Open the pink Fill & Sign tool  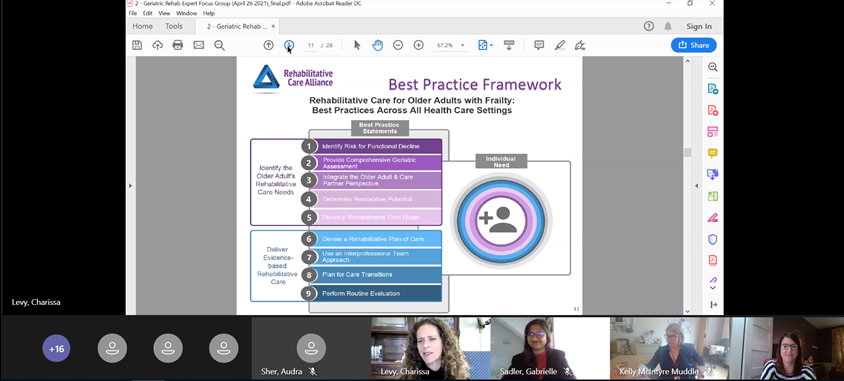point(713,218)
